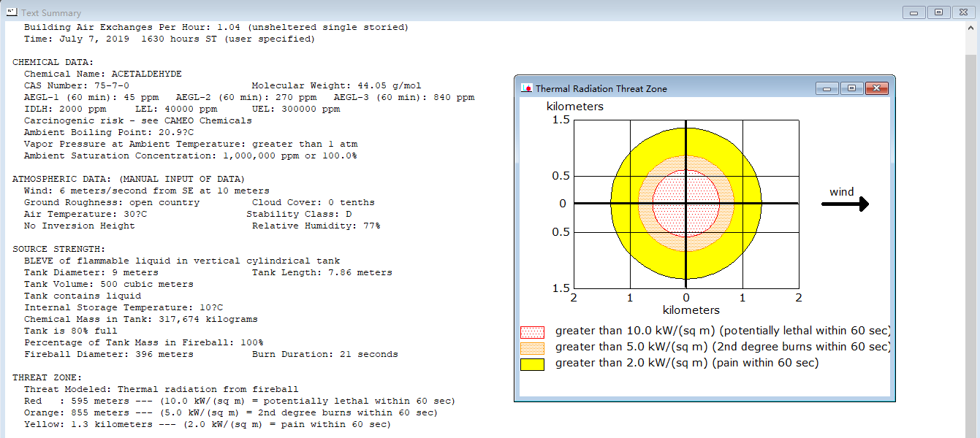Click 'Relative Humidity: 77%' text

point(316,226)
